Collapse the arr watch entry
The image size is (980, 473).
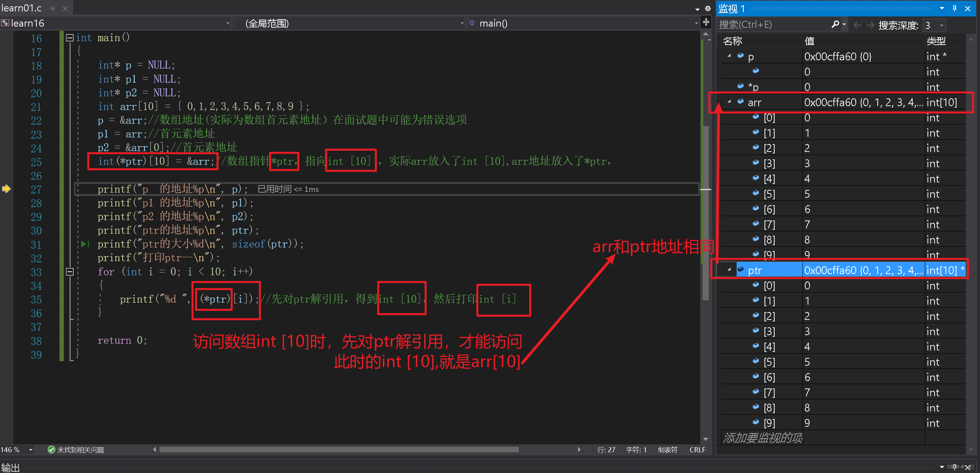tap(729, 102)
